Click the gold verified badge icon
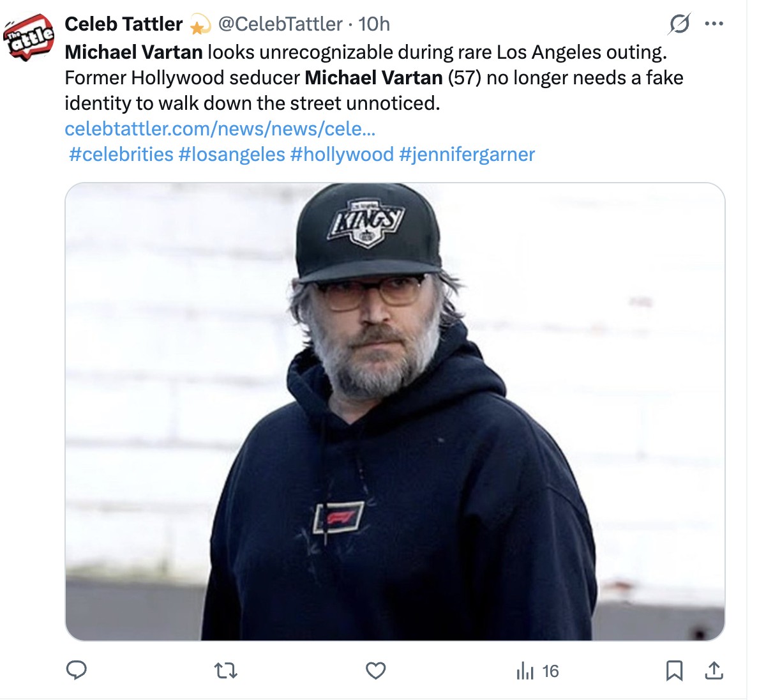 (200, 26)
